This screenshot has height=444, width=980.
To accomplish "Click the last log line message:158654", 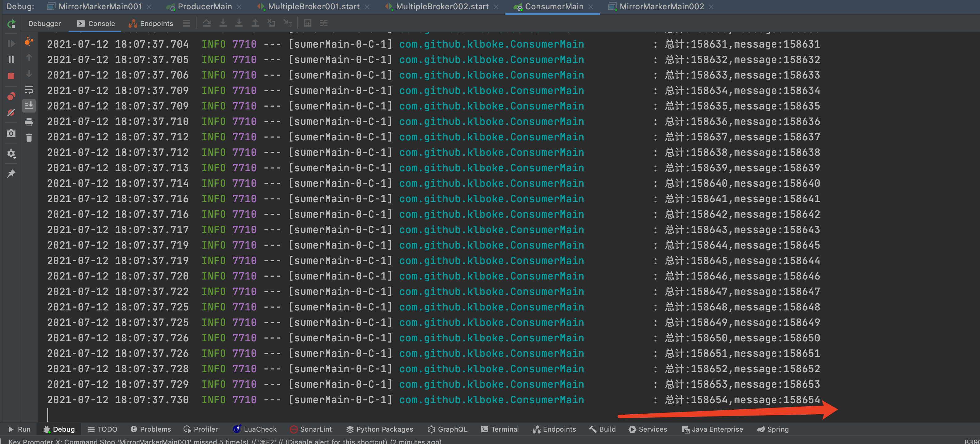I will click(776, 400).
